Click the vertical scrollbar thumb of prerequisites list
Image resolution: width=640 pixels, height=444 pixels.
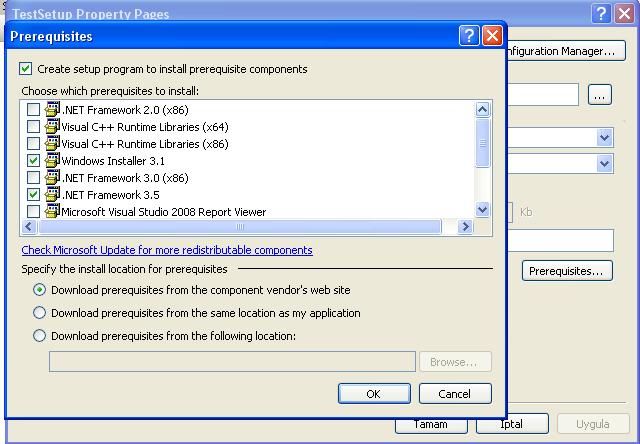tap(482, 143)
